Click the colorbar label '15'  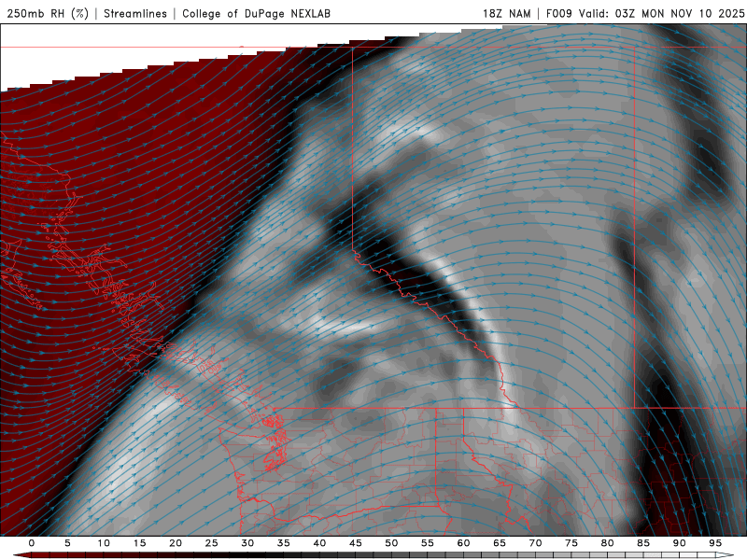click(x=139, y=543)
